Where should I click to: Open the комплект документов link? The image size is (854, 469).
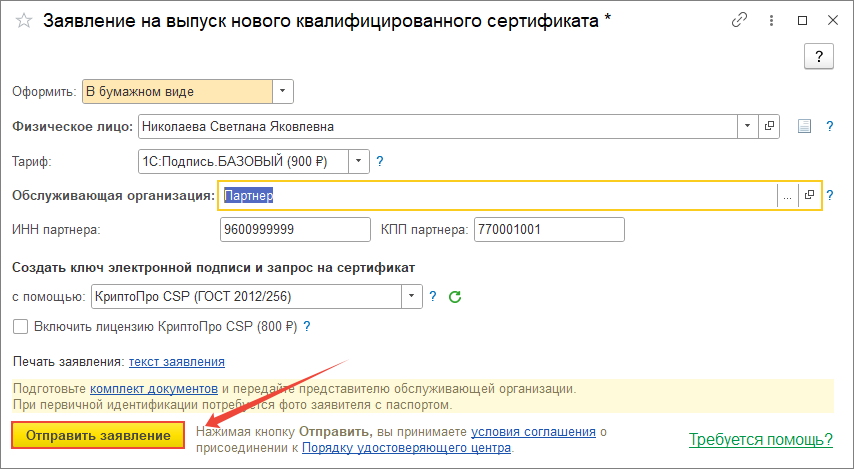coord(153,388)
